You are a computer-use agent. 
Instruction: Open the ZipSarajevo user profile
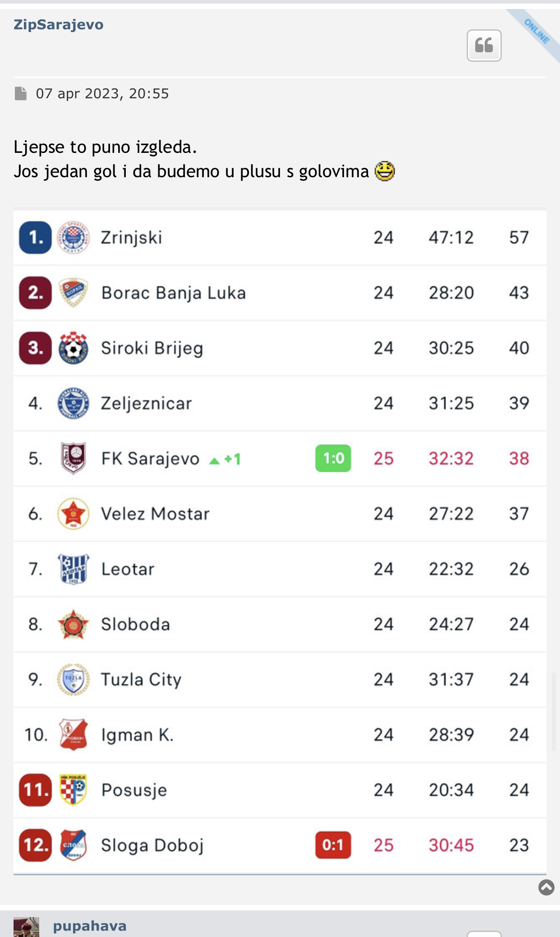(59, 24)
